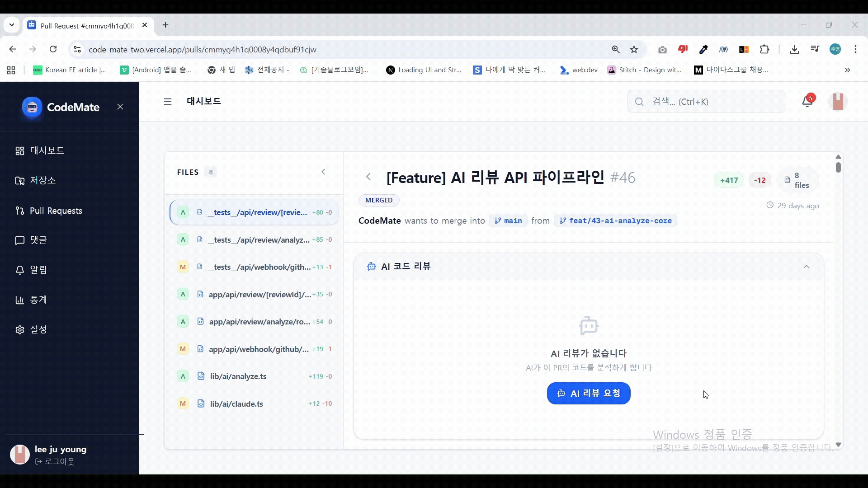Image resolution: width=868 pixels, height=488 pixels.
Task: Click the search field 검색... (Ctrl+K)
Action: pyautogui.click(x=707, y=102)
